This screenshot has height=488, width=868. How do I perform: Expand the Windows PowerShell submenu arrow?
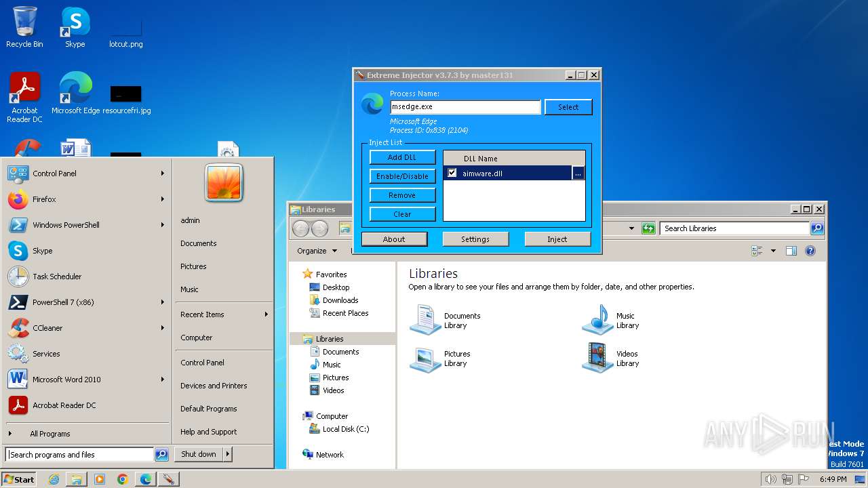click(163, 225)
